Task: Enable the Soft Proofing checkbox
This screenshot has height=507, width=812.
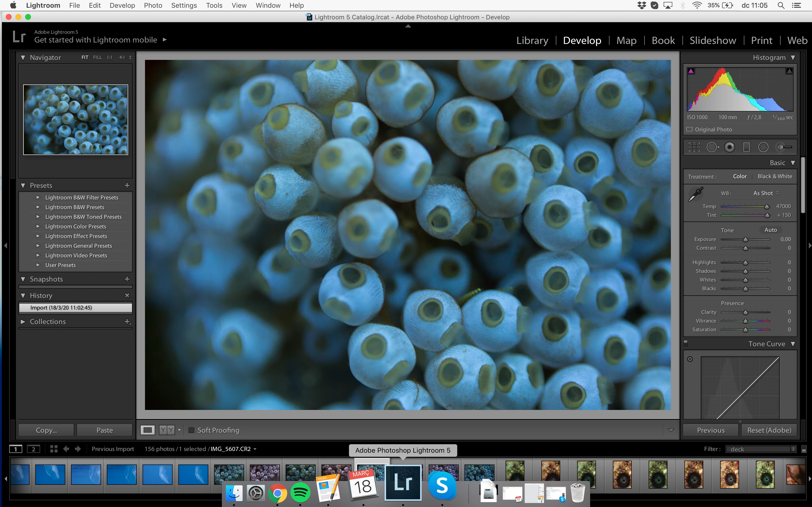Action: point(191,430)
